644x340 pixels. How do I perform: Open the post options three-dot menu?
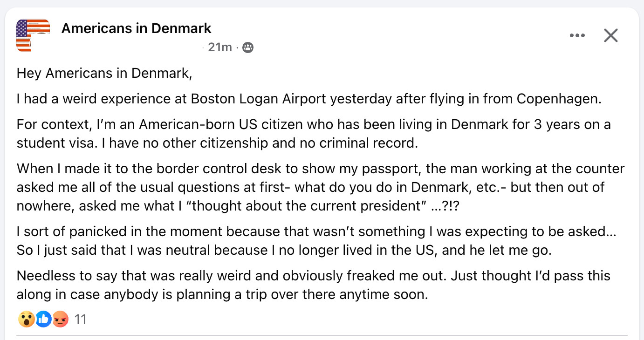pos(577,35)
